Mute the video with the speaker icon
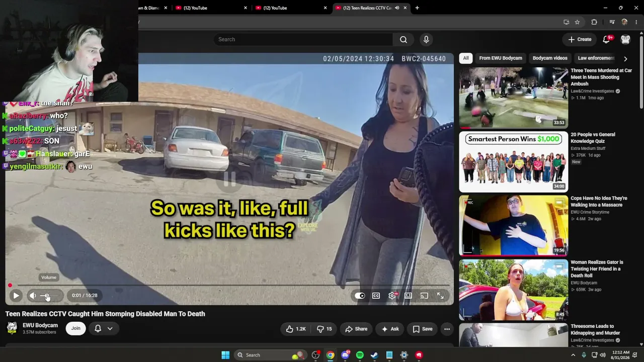This screenshot has height=362, width=644. tap(33, 296)
